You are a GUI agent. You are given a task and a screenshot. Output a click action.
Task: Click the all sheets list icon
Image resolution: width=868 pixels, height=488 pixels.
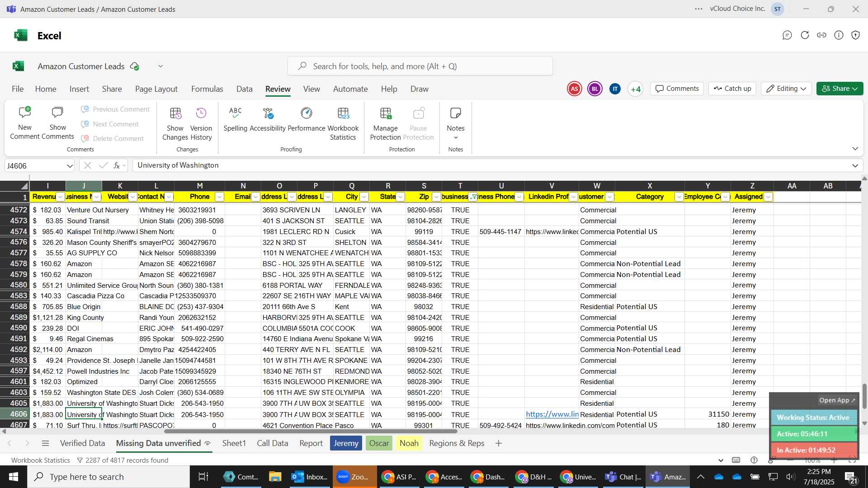(45, 443)
